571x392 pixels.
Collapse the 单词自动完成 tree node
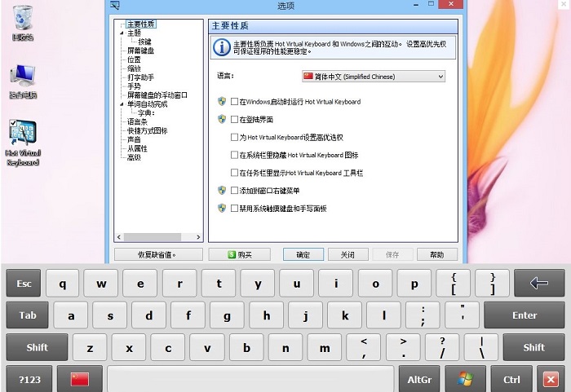pos(122,104)
